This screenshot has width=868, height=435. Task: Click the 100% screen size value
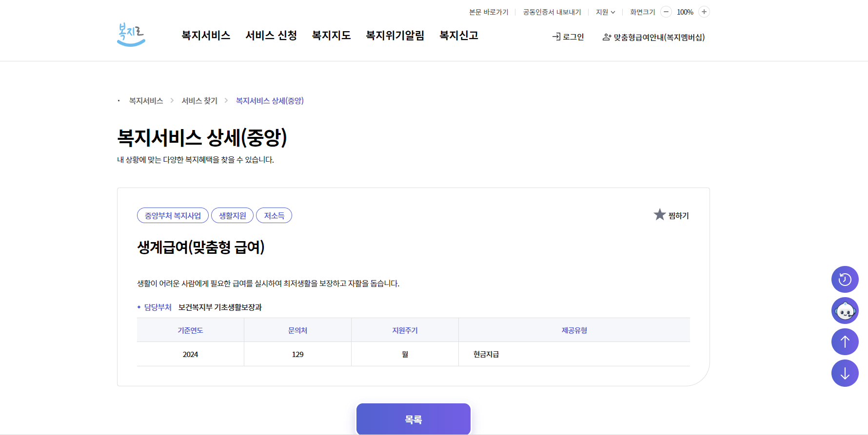pyautogui.click(x=685, y=12)
